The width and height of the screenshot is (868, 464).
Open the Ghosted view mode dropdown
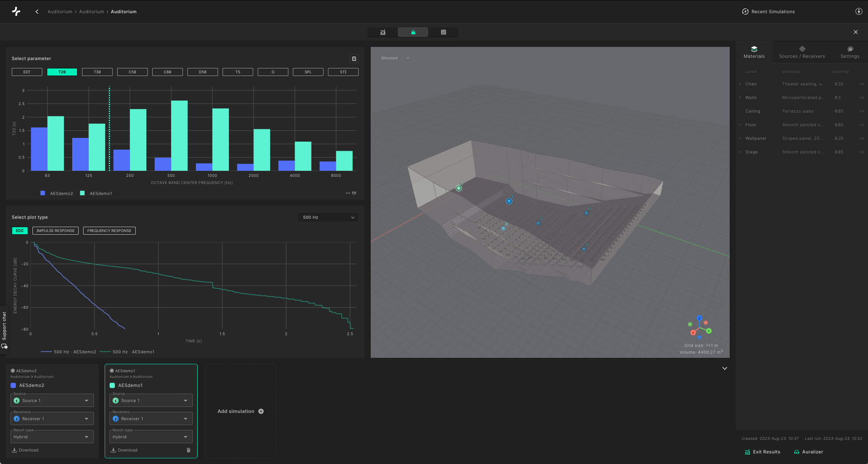click(395, 58)
